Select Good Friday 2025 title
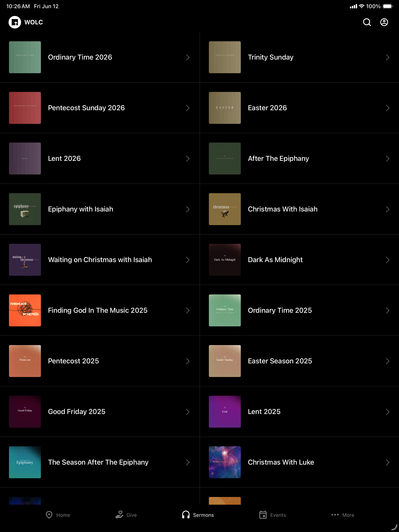Viewport: 399px width, 532px height. pyautogui.click(x=77, y=412)
